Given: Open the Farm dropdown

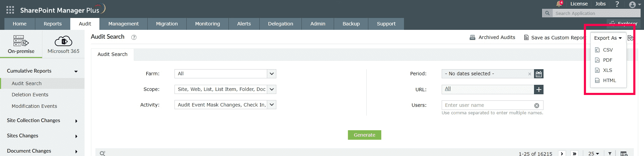Looking at the screenshot, I should pyautogui.click(x=272, y=74).
